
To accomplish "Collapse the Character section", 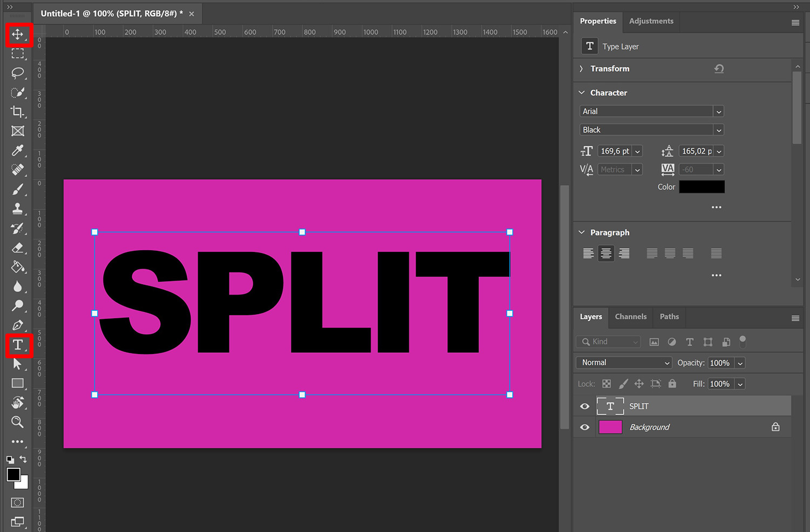I will (x=582, y=92).
